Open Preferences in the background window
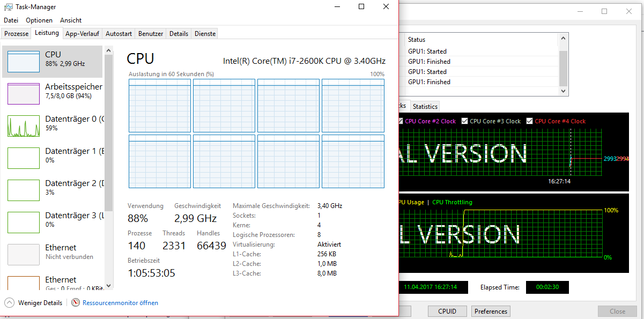Viewport: 644px width, 319px height. click(491, 311)
